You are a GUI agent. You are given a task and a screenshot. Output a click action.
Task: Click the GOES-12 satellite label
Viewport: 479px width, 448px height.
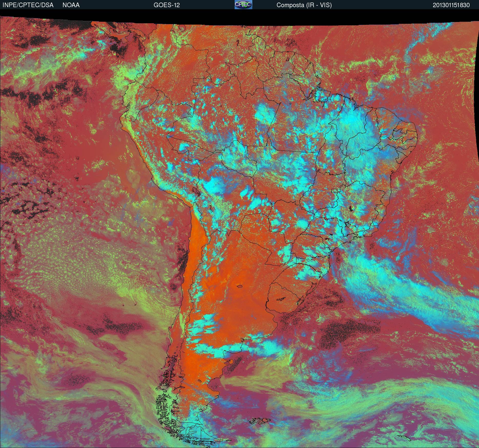coord(167,5)
